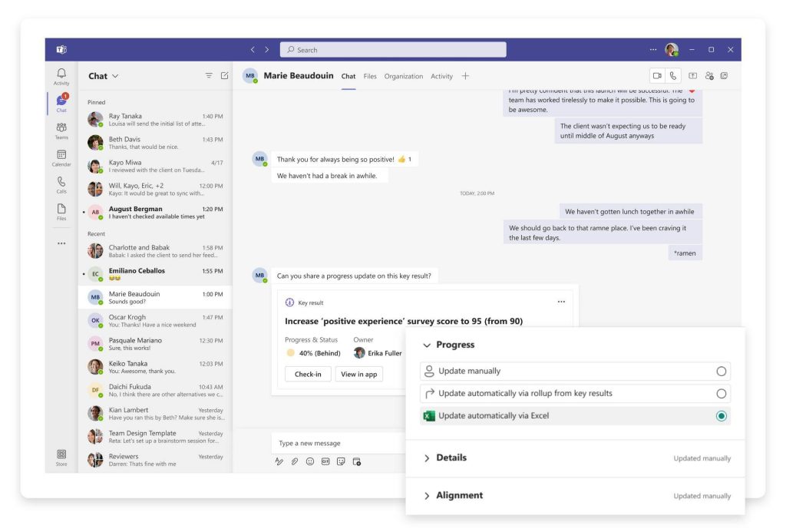
Task: Attach a file with paperclip icon
Action: (295, 462)
